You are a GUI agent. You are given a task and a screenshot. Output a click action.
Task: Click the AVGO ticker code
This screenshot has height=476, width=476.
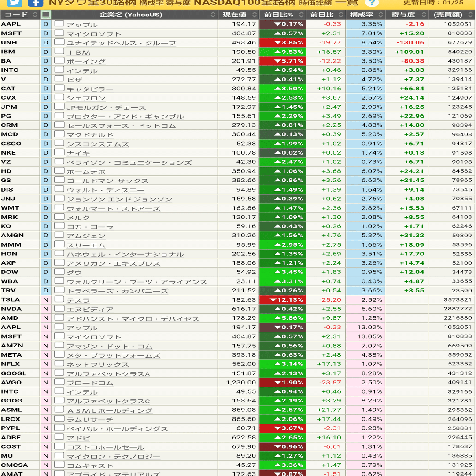click(x=11, y=383)
